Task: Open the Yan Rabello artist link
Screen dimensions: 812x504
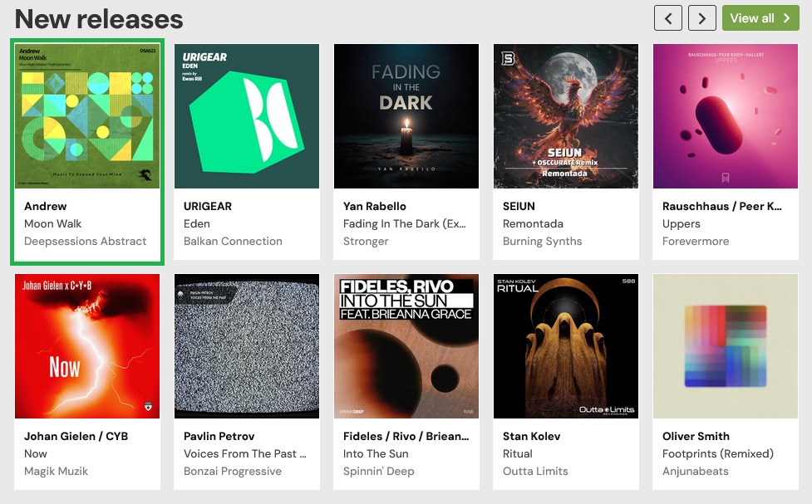Action: click(375, 206)
